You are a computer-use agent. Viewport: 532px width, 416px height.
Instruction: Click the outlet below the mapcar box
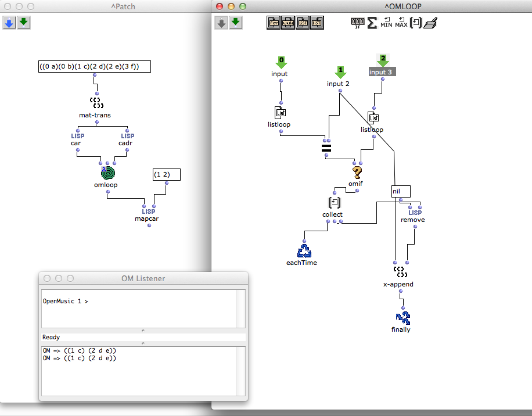pyautogui.click(x=149, y=225)
